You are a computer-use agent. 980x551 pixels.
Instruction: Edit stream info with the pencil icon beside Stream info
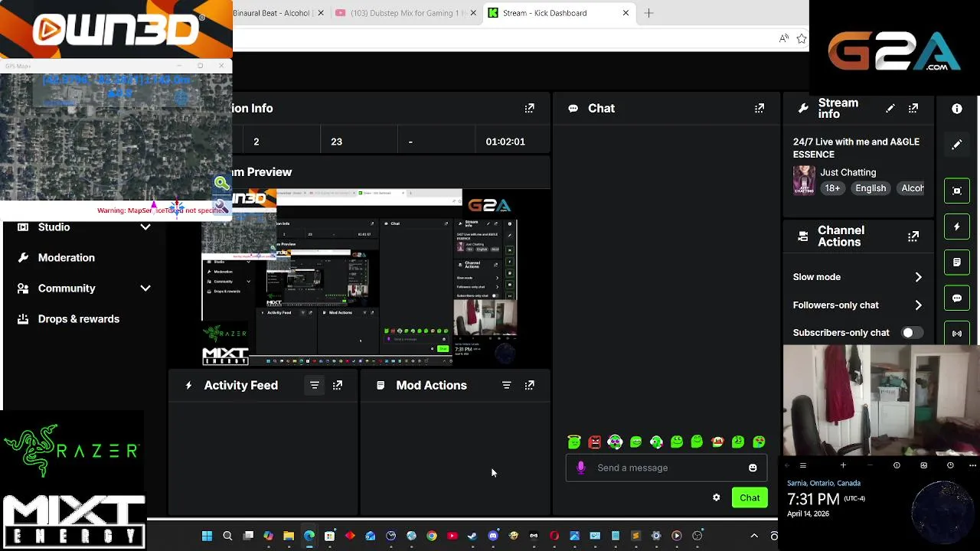click(890, 109)
